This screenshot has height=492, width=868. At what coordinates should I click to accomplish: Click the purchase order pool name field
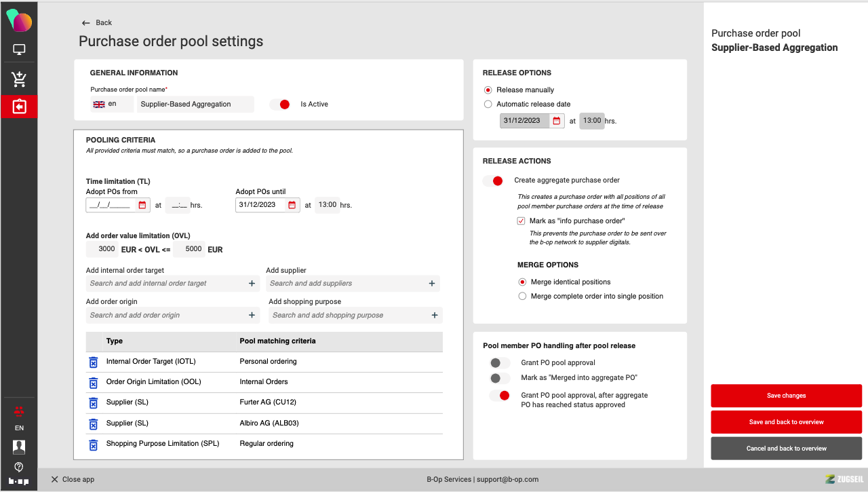[195, 105]
